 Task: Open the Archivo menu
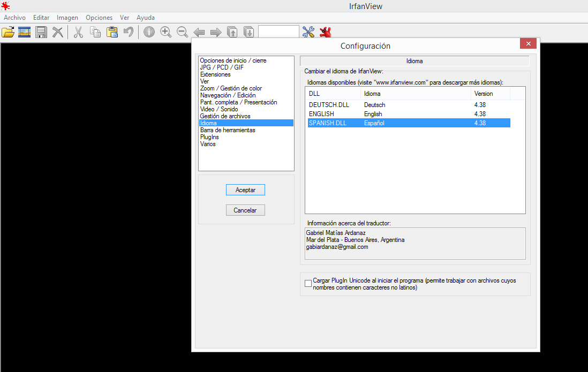coord(14,18)
